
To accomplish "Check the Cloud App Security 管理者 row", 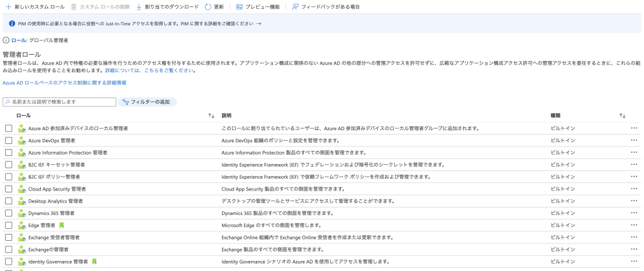I will (9, 189).
